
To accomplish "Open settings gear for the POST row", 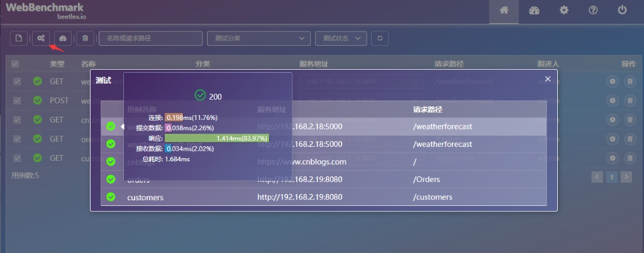I will click(x=613, y=100).
